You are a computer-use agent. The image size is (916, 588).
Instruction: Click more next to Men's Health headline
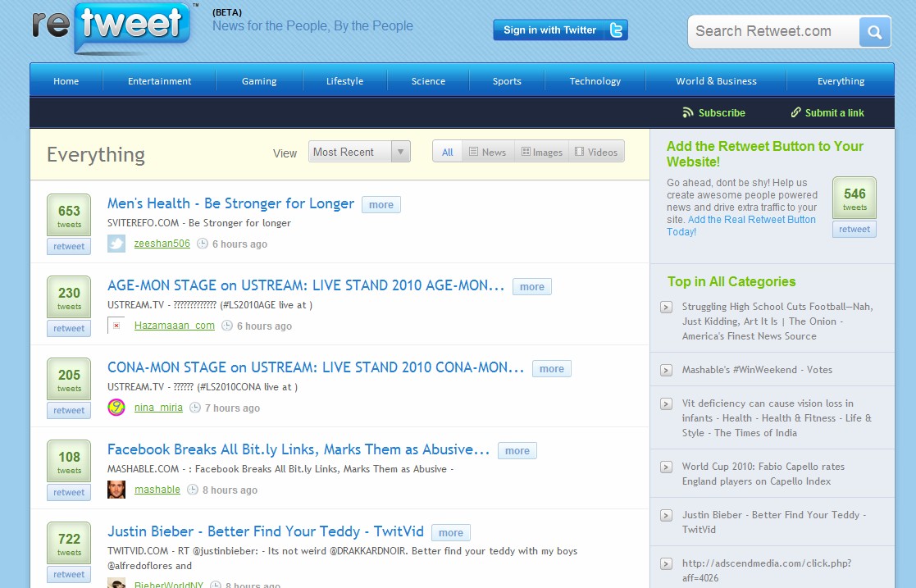[x=381, y=204]
